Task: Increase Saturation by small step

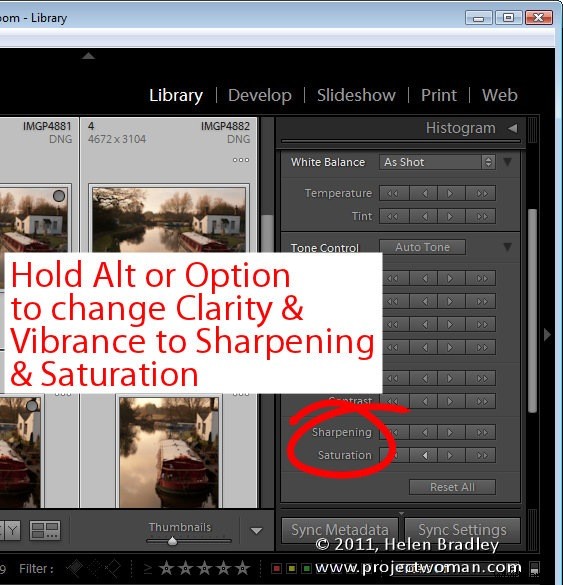Action: [x=451, y=456]
